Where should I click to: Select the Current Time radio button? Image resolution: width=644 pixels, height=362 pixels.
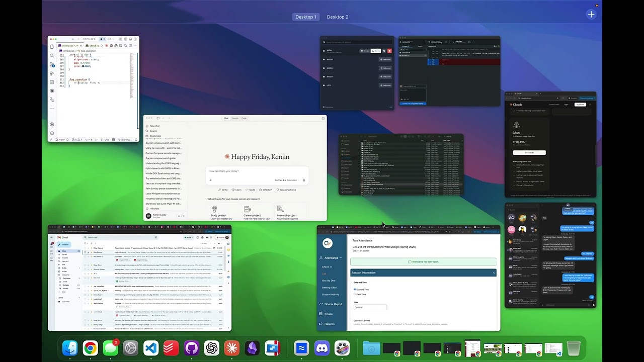(x=355, y=290)
